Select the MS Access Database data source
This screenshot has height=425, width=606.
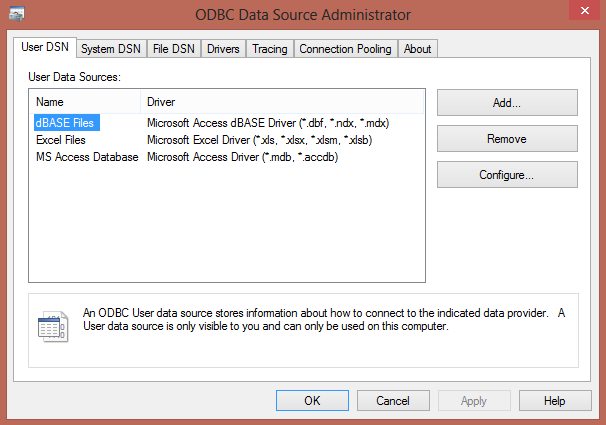[x=87, y=157]
